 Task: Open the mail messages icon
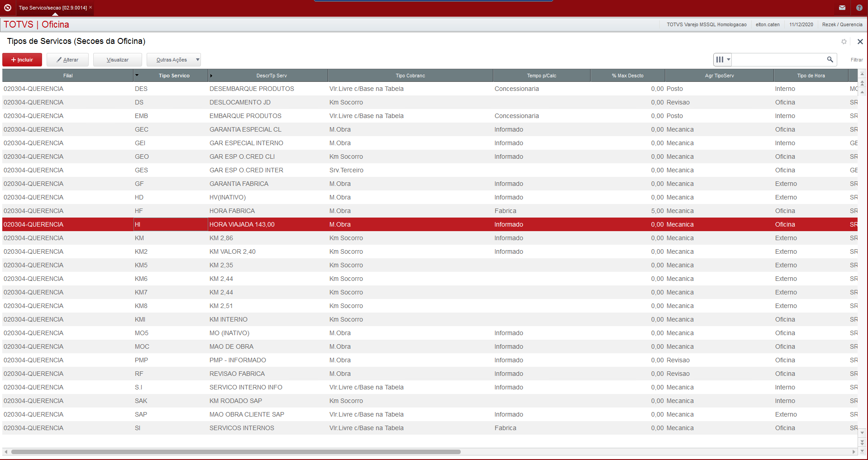pyautogui.click(x=842, y=8)
